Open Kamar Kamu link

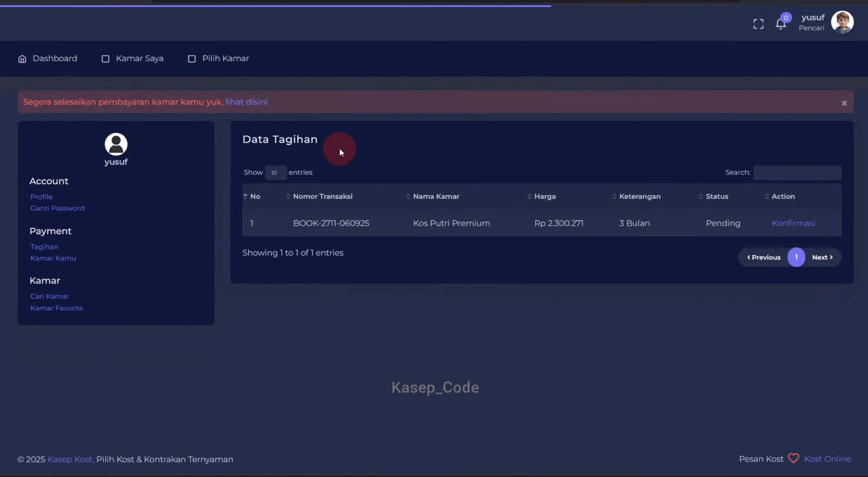click(53, 258)
